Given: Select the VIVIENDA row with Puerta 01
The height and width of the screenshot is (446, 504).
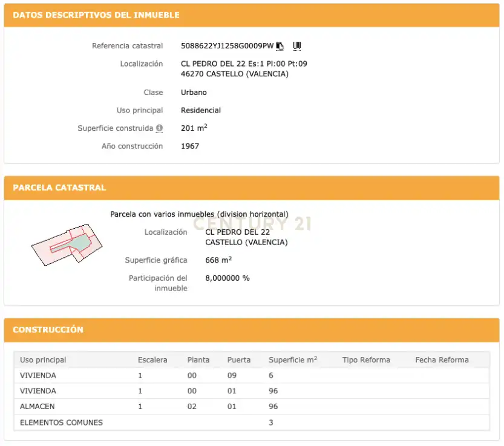Looking at the screenshot, I should [x=252, y=391].
